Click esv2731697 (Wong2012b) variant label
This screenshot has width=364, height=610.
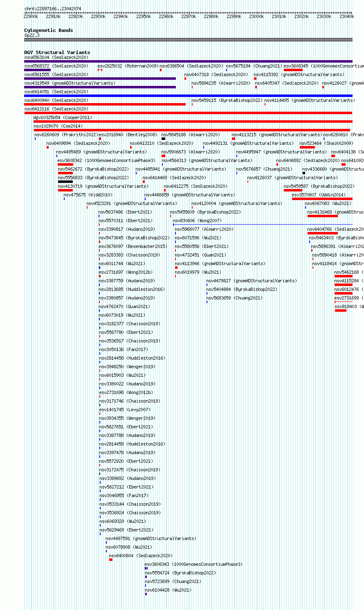126,272
